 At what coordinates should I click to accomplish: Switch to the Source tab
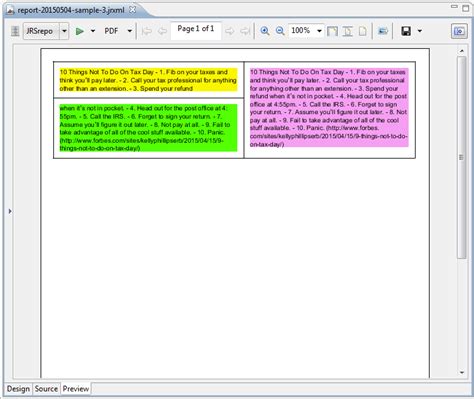coord(46,389)
